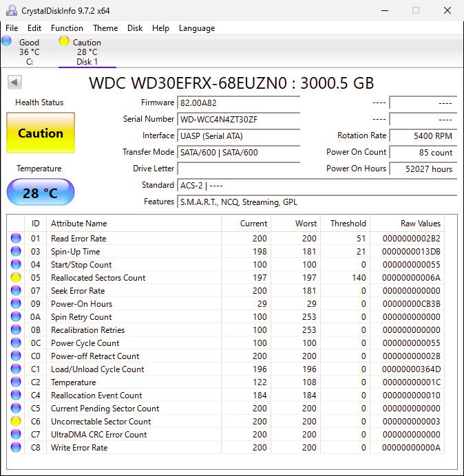Click status orb for Write Error Rate

[16, 447]
